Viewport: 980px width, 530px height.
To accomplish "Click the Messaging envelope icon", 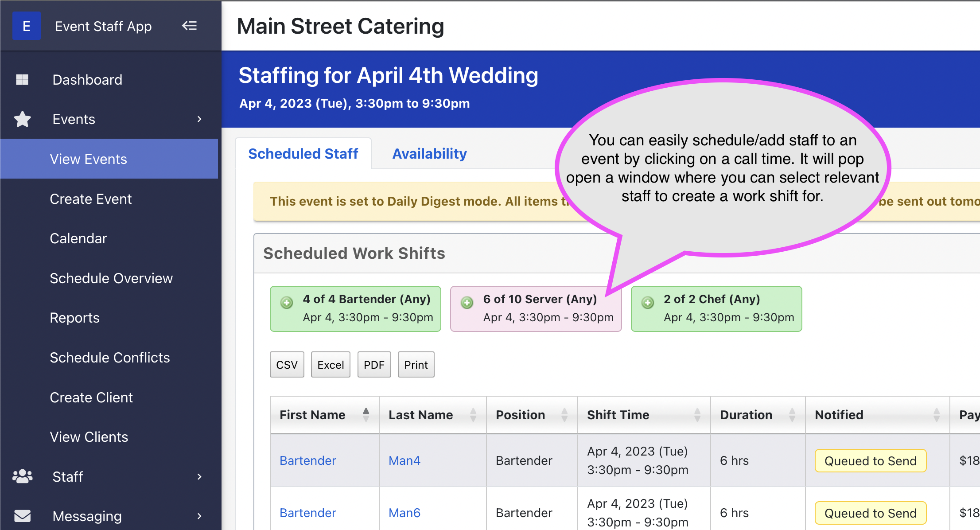I will coord(23,516).
